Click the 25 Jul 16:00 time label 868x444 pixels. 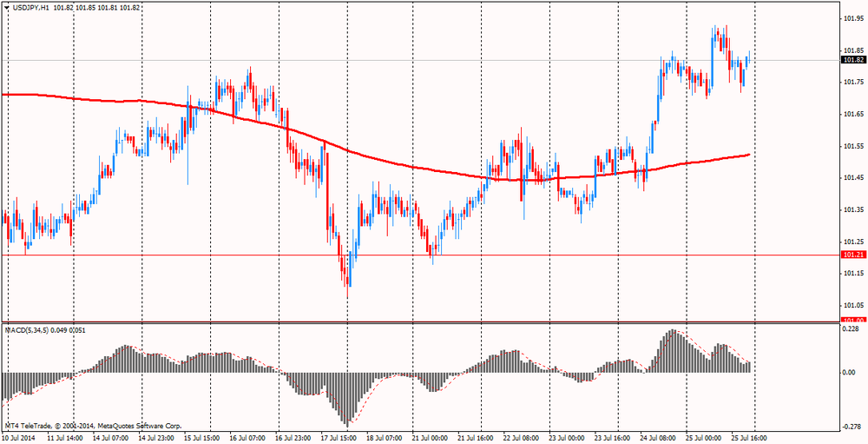coord(751,438)
